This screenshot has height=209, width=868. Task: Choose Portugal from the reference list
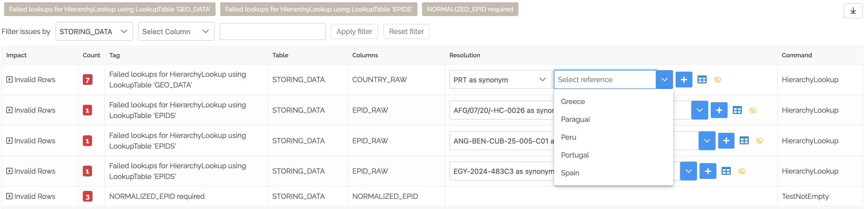pos(613,155)
